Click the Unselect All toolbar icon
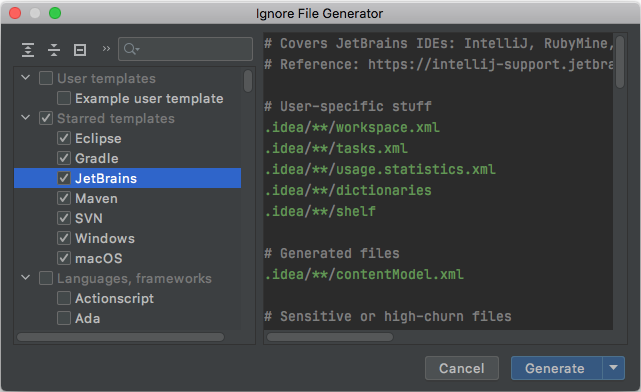Viewport: 641px width, 392px height. (x=80, y=49)
